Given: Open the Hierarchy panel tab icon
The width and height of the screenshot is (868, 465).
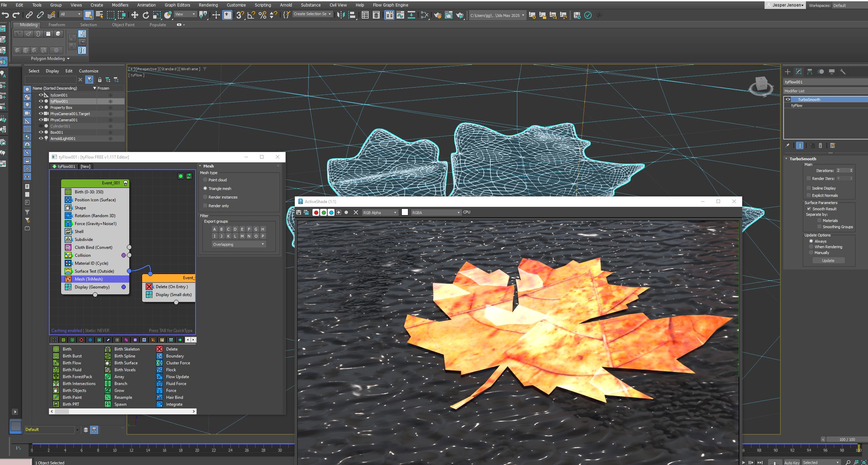Looking at the screenshot, I should 810,72.
